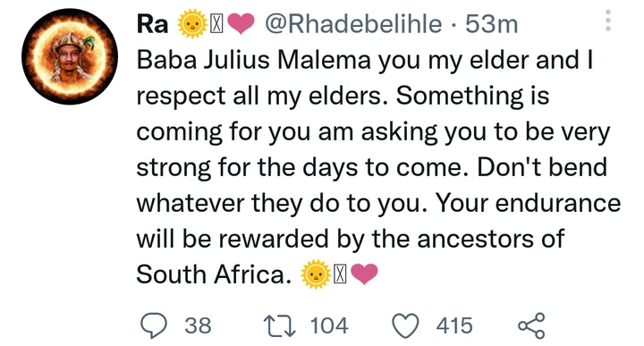Open the three-dot more options menu

[x=608, y=21]
